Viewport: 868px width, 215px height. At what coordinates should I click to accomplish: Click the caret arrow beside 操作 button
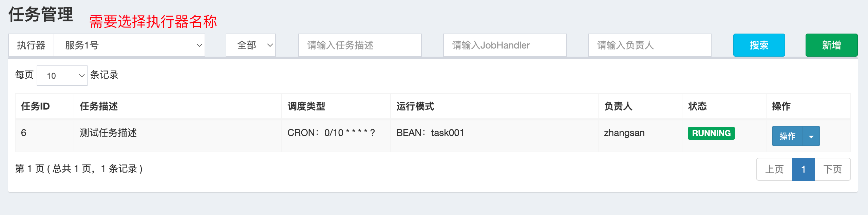tap(811, 136)
